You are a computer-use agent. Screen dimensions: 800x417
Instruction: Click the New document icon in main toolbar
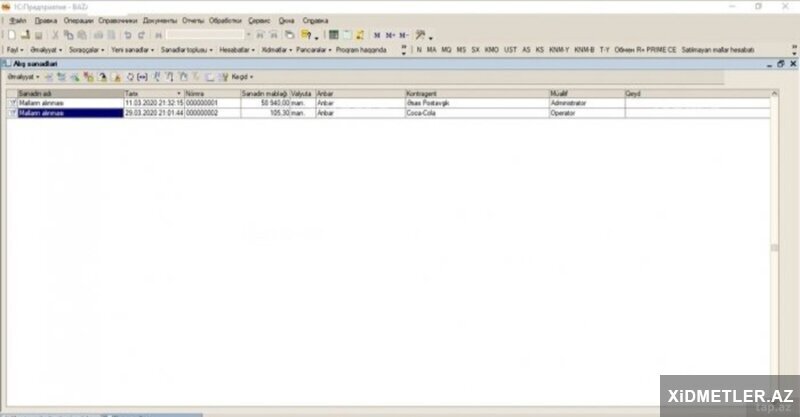[11, 34]
